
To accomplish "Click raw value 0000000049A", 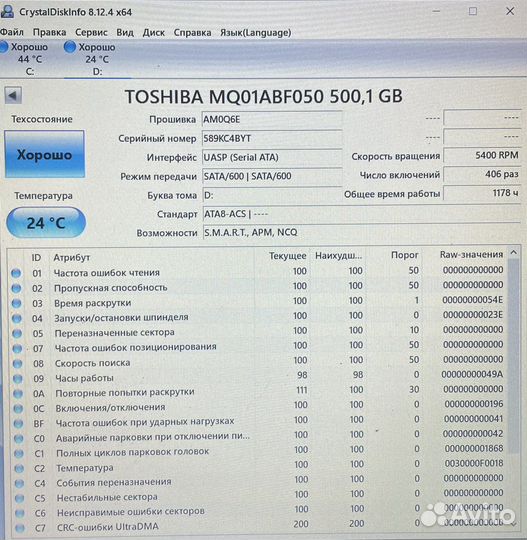I will (x=472, y=374).
